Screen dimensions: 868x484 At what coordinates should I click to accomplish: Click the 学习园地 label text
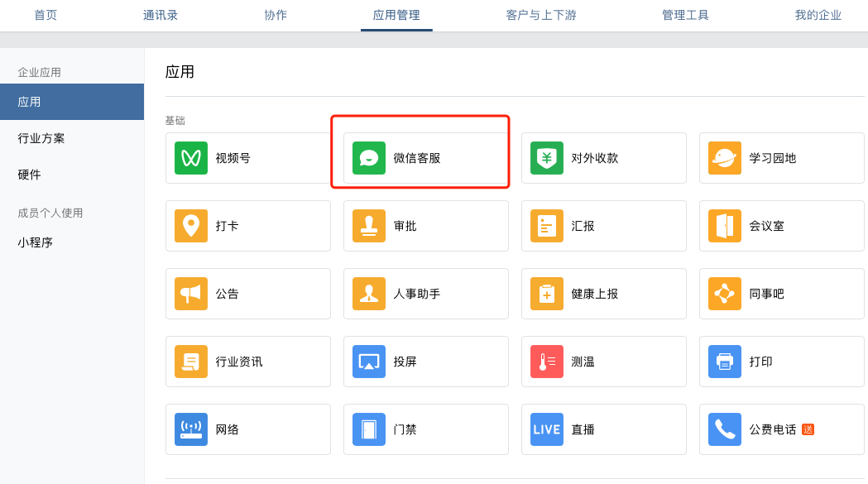[x=772, y=158]
